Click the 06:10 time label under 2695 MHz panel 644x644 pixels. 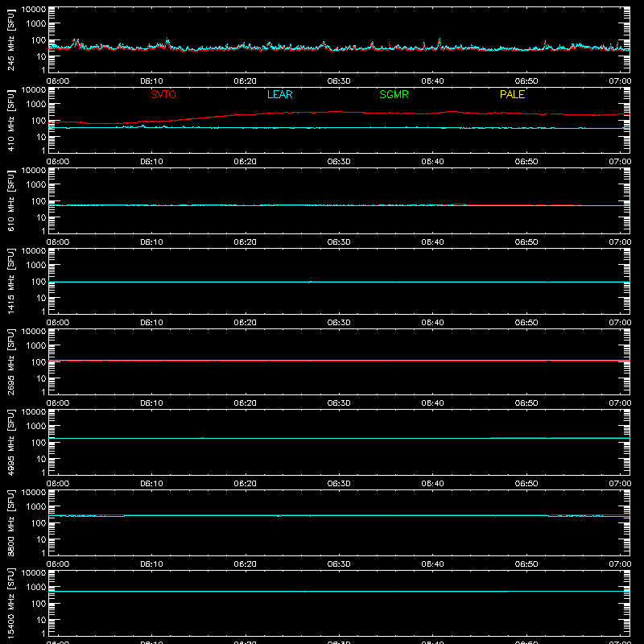151,403
